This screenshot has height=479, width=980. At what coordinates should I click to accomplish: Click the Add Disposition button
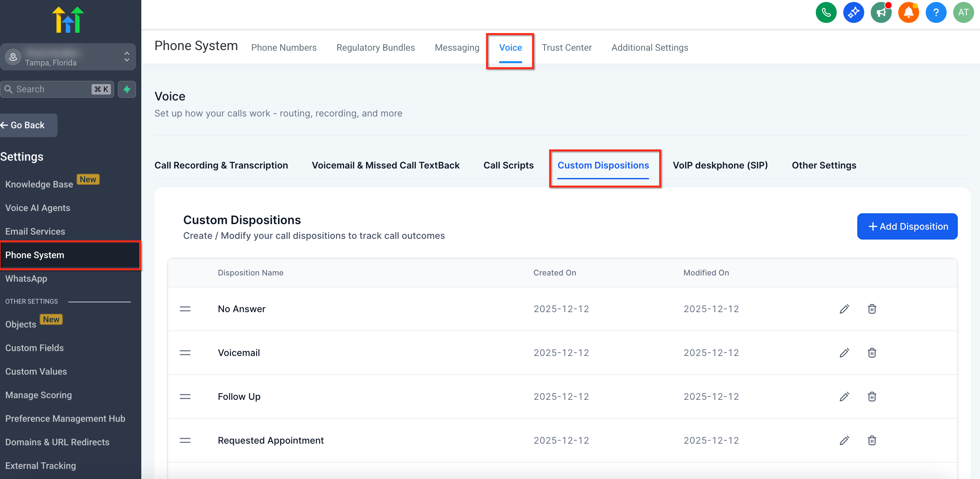point(907,226)
